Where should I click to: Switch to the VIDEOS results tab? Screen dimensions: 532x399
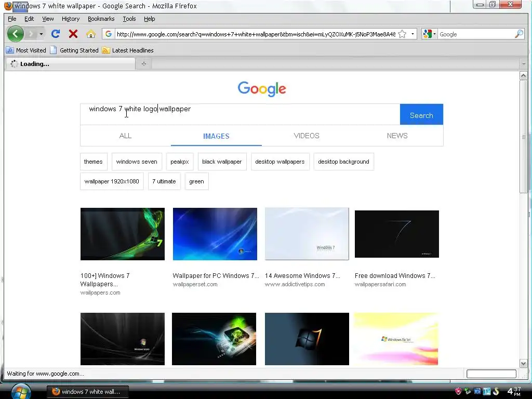pyautogui.click(x=307, y=136)
